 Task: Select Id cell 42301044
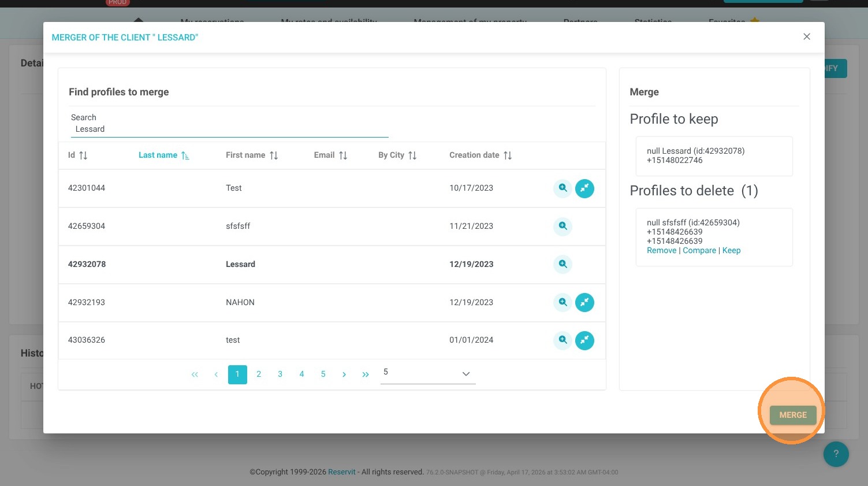[x=87, y=188]
